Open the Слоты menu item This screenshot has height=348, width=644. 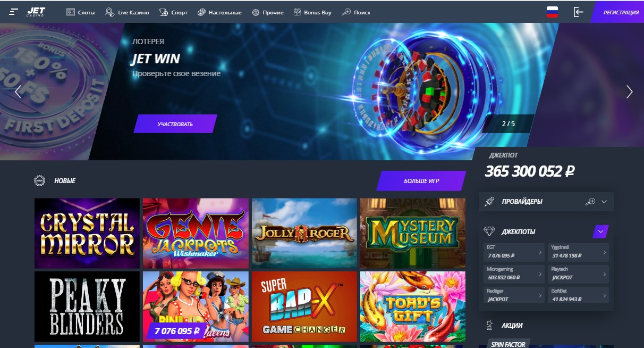click(81, 12)
